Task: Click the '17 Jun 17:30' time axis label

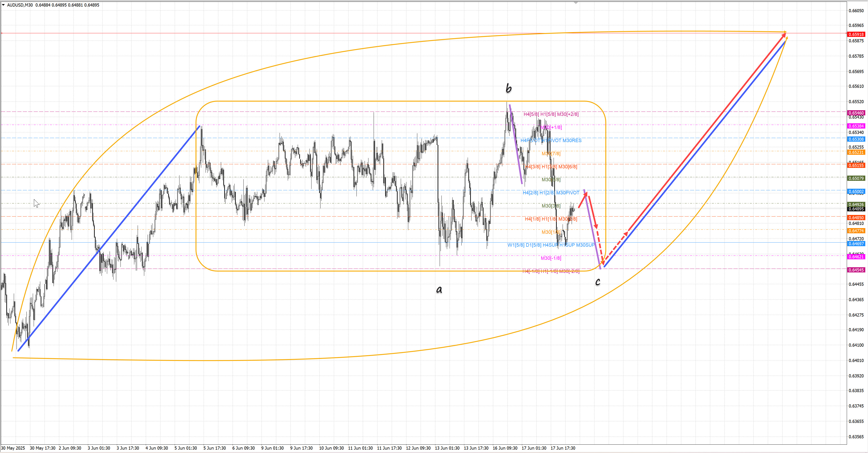Action: point(563,448)
